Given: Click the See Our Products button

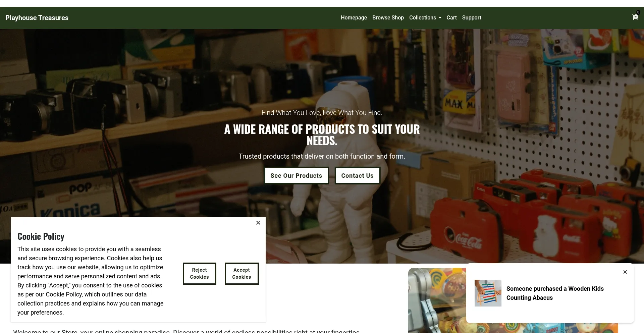Looking at the screenshot, I should [296, 176].
